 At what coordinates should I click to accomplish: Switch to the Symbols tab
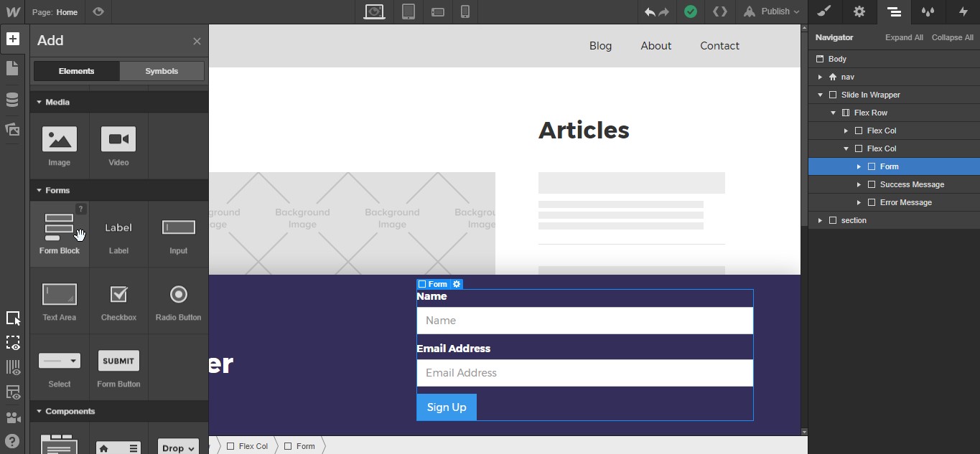click(x=162, y=71)
